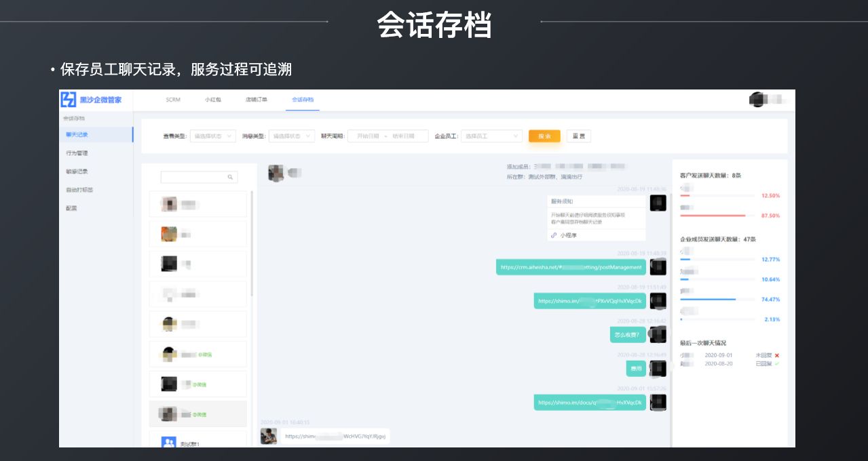Click the 2020-09-01 last chat date
The image size is (868, 461).
719,355
